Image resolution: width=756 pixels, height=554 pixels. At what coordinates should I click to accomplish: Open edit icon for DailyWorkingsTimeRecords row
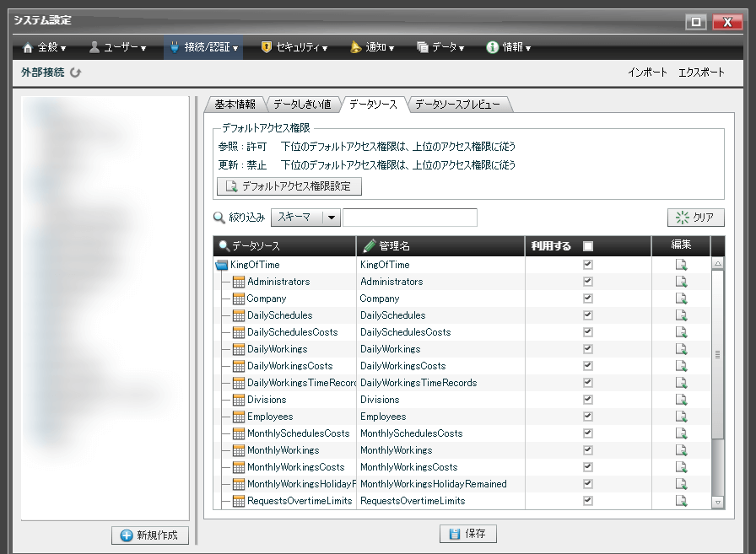(681, 383)
